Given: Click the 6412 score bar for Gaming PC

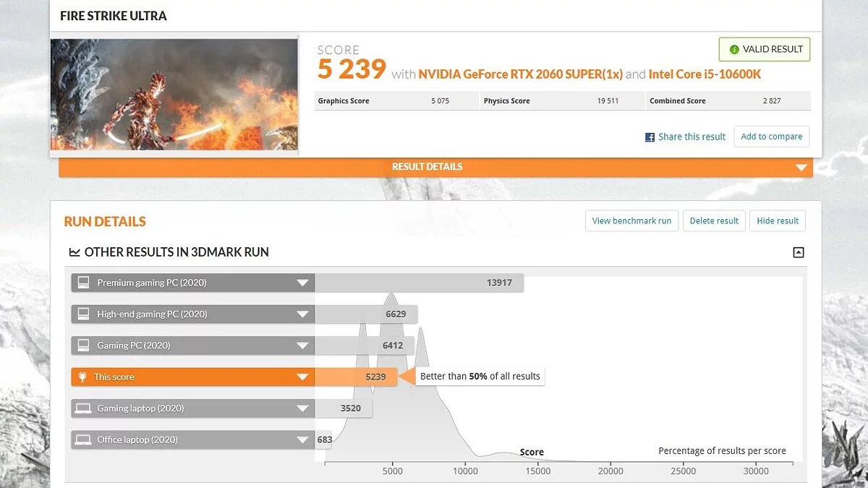Looking at the screenshot, I should 364,346.
